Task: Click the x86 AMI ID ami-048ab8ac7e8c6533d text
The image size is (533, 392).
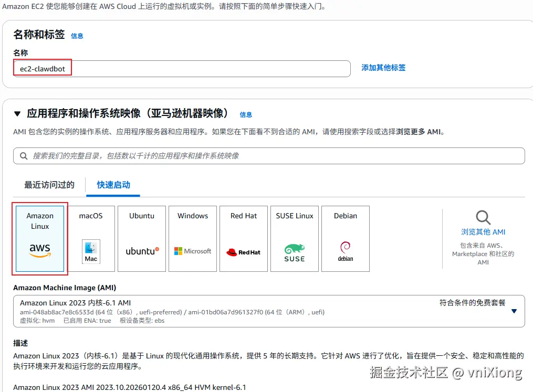Action: (57, 312)
